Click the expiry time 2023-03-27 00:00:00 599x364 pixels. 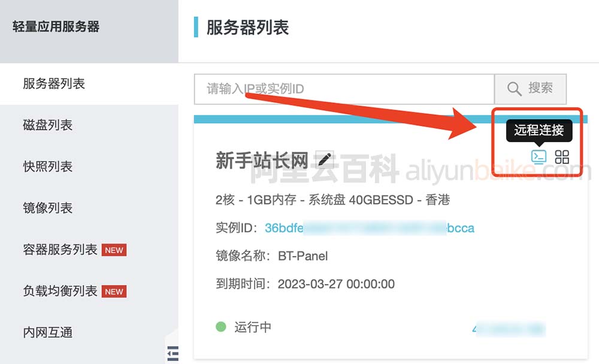pyautogui.click(x=336, y=284)
